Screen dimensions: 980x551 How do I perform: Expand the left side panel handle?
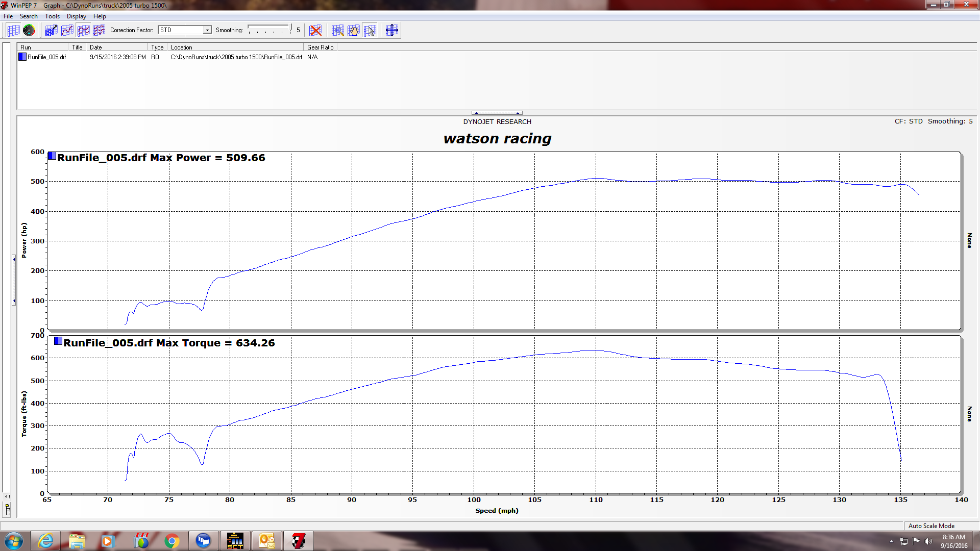click(14, 281)
